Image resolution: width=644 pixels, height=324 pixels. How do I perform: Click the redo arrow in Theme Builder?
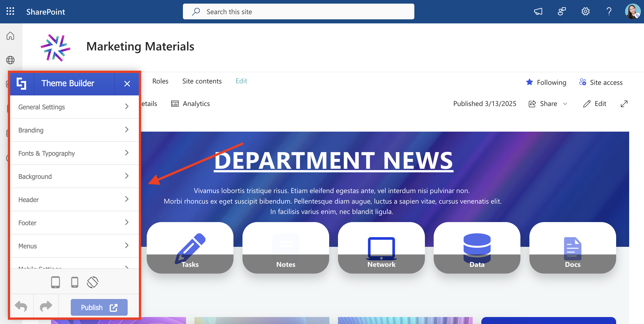point(46,306)
